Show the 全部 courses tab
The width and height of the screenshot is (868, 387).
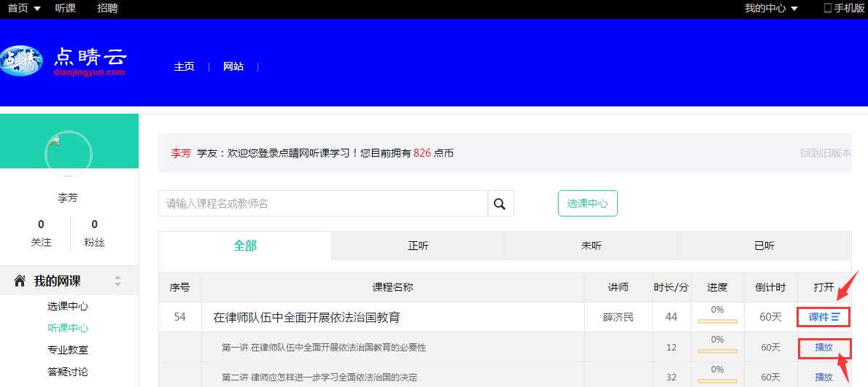[x=245, y=246]
